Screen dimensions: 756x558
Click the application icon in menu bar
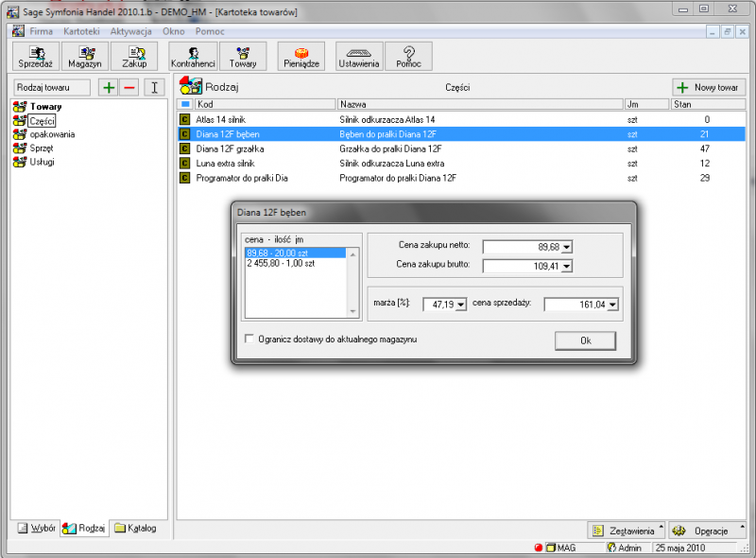point(18,31)
